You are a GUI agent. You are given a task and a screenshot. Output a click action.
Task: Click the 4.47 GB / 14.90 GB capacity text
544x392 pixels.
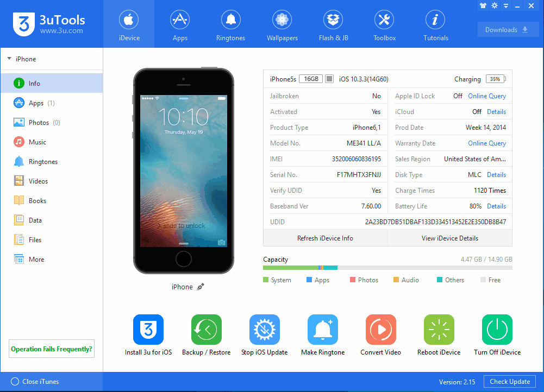[x=486, y=260]
